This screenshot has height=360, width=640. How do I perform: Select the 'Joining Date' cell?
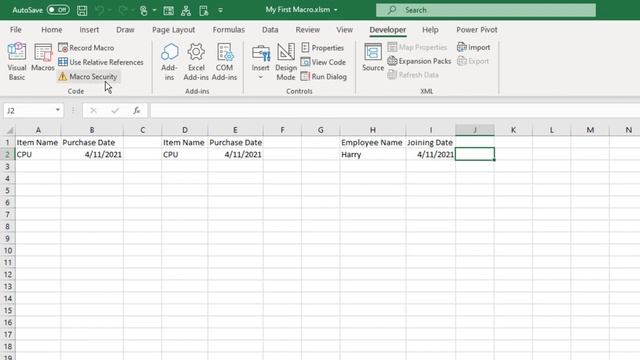point(430,142)
